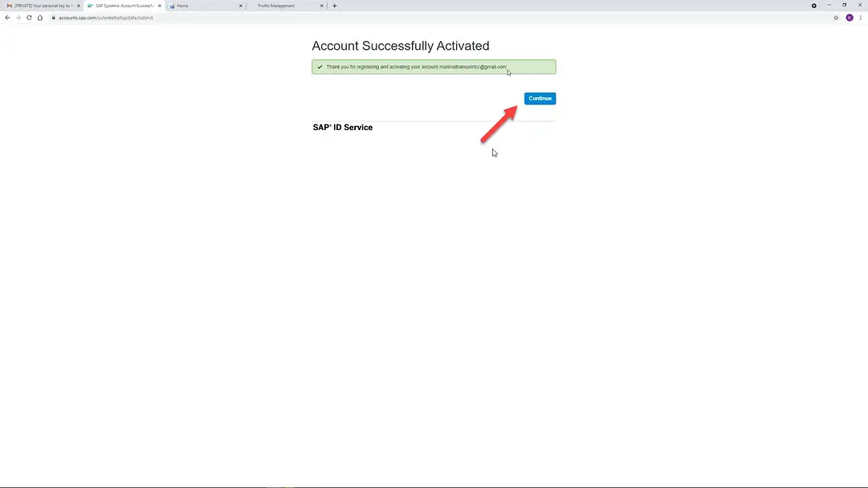Minimize the browser window
The image size is (868, 488).
pos(829,5)
